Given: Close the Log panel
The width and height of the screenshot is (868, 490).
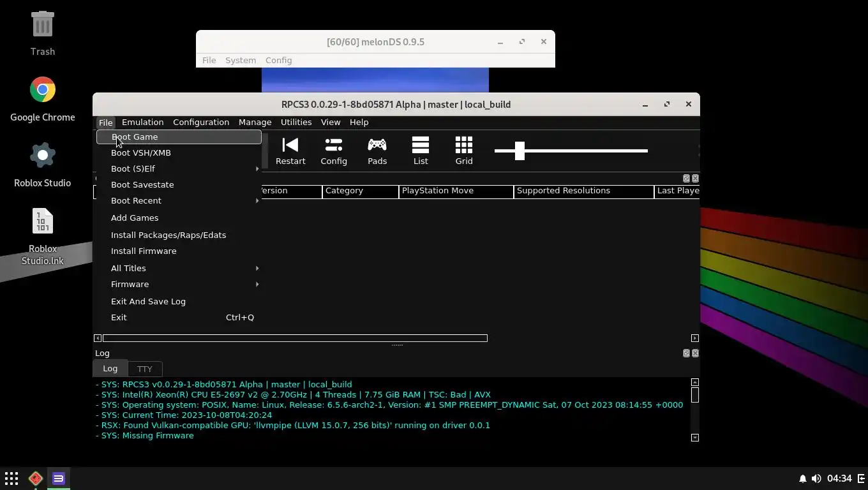Looking at the screenshot, I should pos(695,353).
